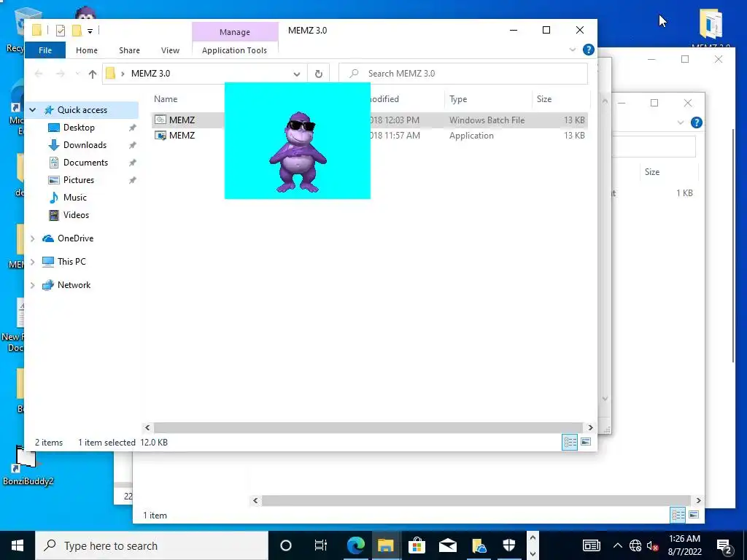Open the File tab in MEMZ 3.0 window
Viewport: 747px width, 560px height.
(x=45, y=50)
